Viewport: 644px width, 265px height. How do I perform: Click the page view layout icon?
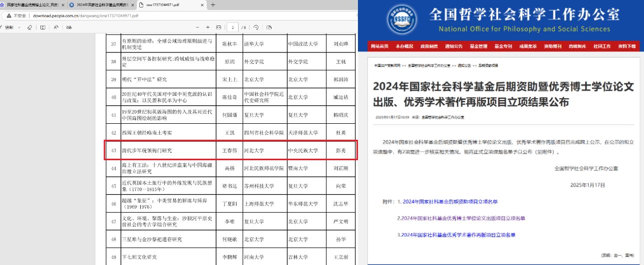point(269,27)
